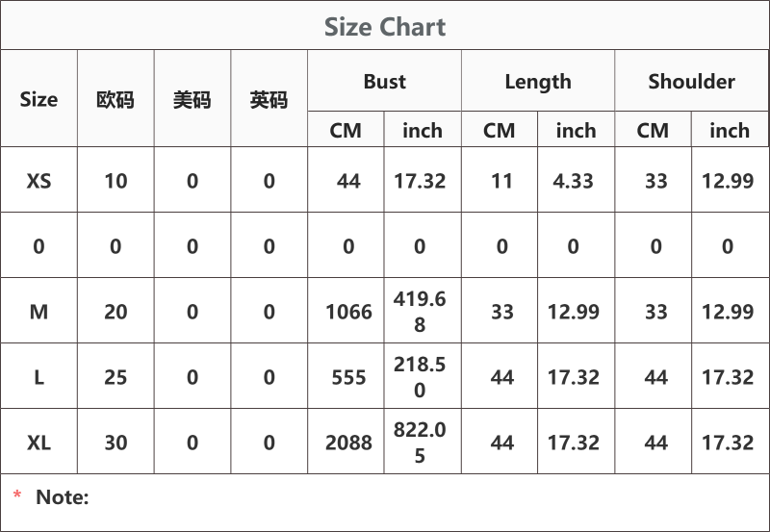Select the 2088 bust CM cell
The image size is (770, 532).
[348, 443]
